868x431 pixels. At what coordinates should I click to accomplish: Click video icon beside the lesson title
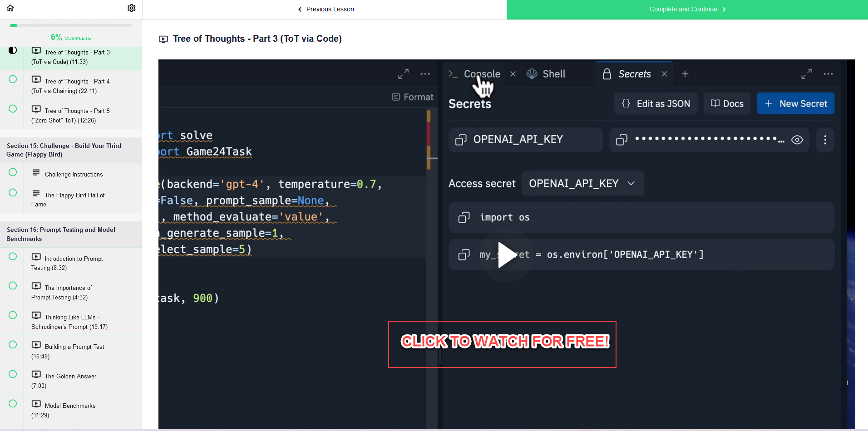coord(163,39)
